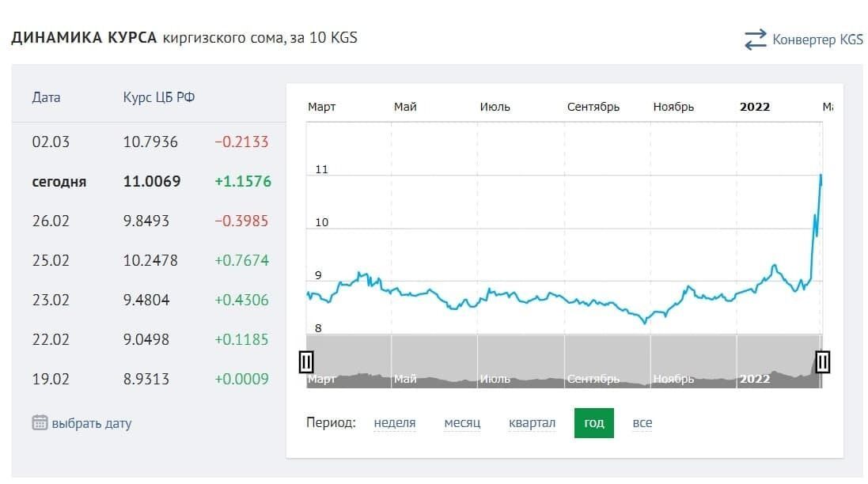The height and width of the screenshot is (484, 868).
Task: Click the 25.02 rate entry
Action: coord(150,260)
